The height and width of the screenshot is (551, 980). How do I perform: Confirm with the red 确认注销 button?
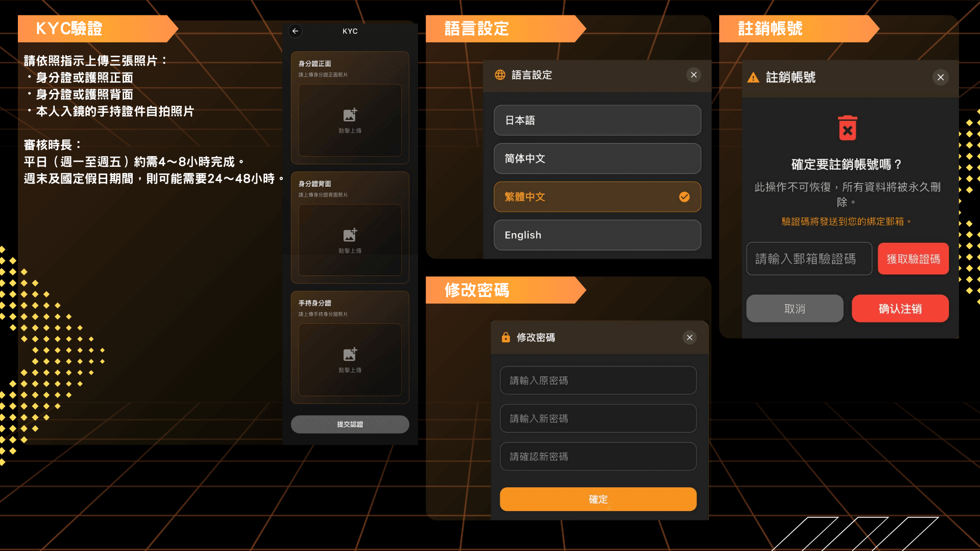[900, 309]
